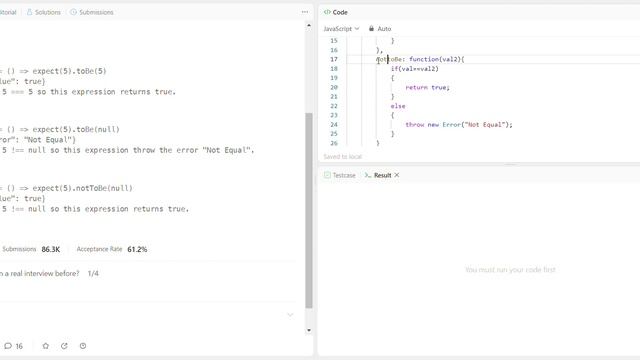The height and width of the screenshot is (360, 640).
Task: Open the three-dot more options menu
Action: [x=304, y=12]
